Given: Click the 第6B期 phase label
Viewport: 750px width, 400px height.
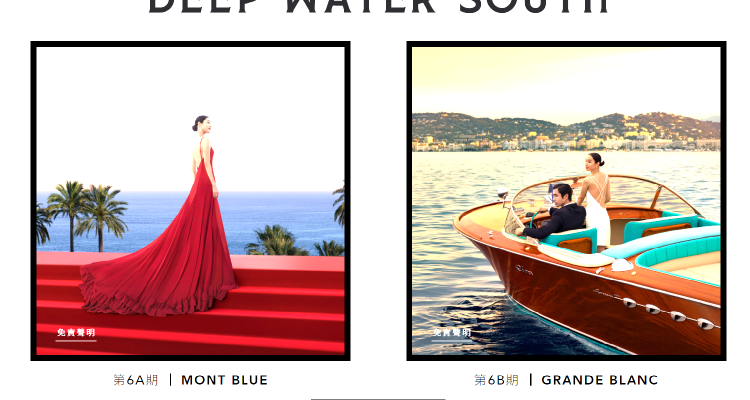Looking at the screenshot, I should 496,380.
